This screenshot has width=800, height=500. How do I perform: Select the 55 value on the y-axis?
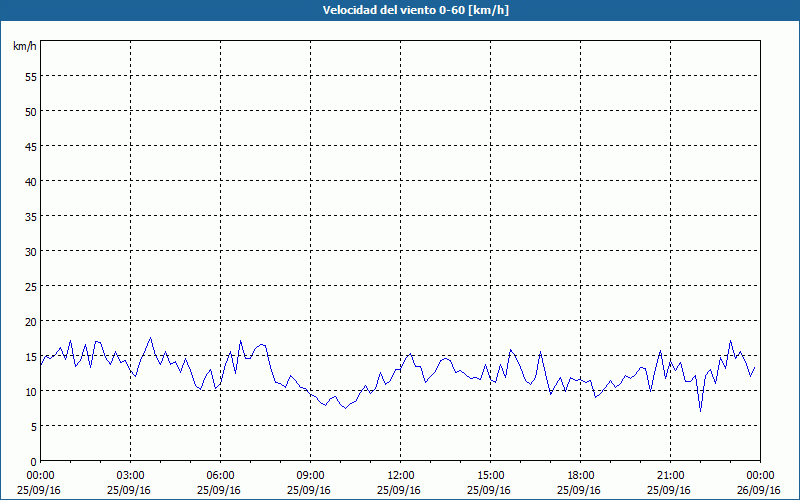31,79
